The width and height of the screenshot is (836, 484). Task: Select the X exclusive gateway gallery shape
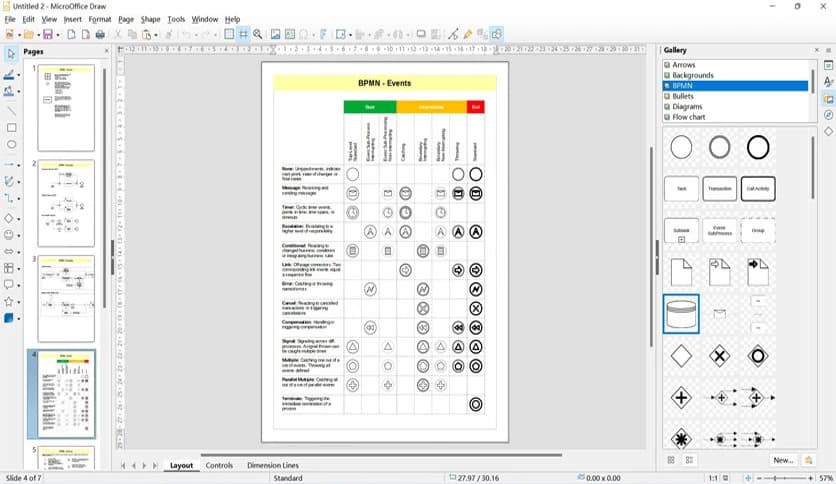click(719, 356)
